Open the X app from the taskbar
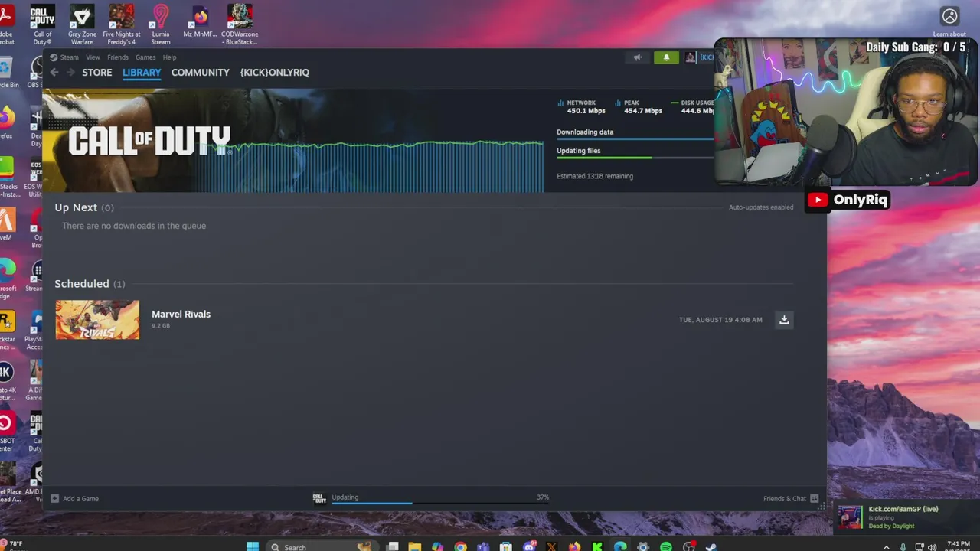Screen dimensions: 980x551 coord(551,546)
